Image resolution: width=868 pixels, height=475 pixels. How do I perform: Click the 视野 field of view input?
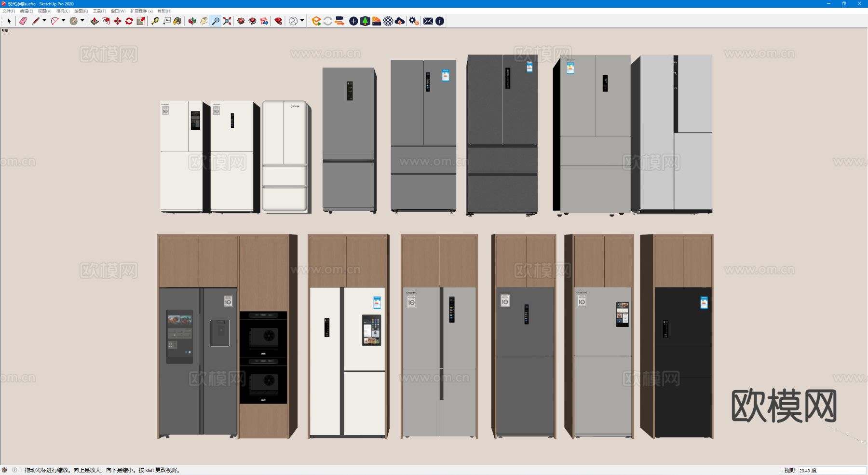[832, 470]
